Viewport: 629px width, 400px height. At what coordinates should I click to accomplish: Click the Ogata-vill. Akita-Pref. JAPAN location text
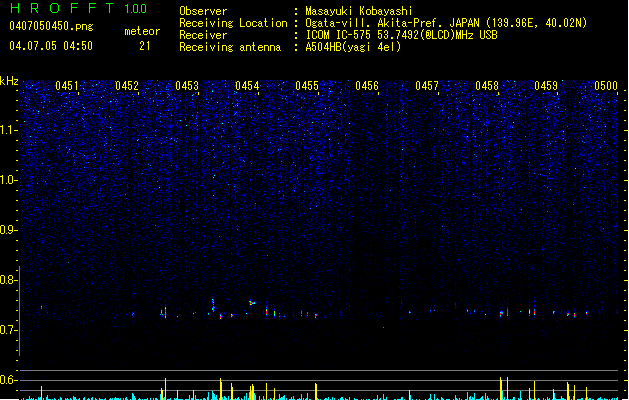point(446,23)
